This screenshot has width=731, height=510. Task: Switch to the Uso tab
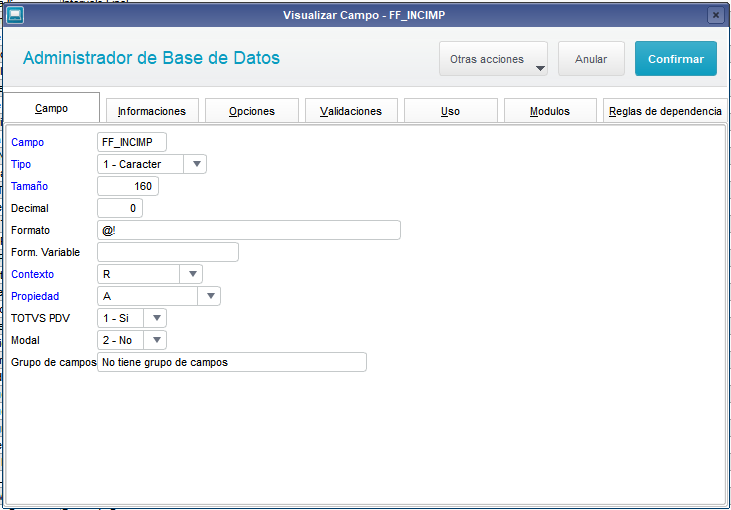(x=450, y=111)
